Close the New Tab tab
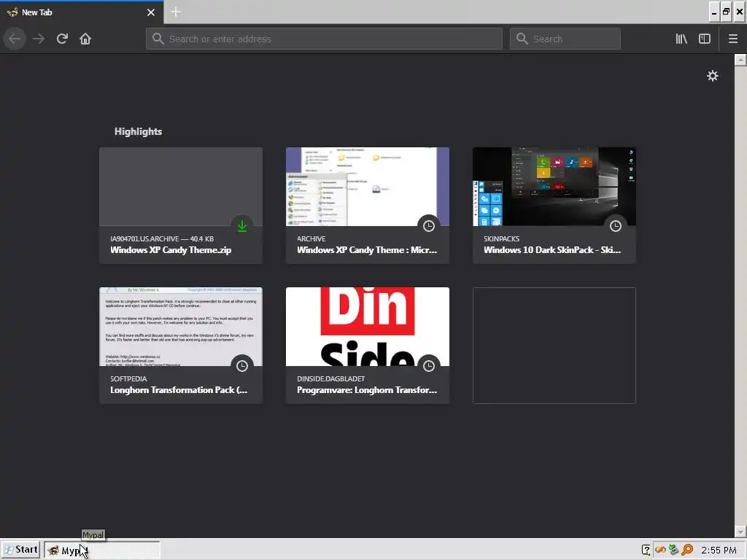This screenshot has width=747, height=560. click(x=151, y=12)
